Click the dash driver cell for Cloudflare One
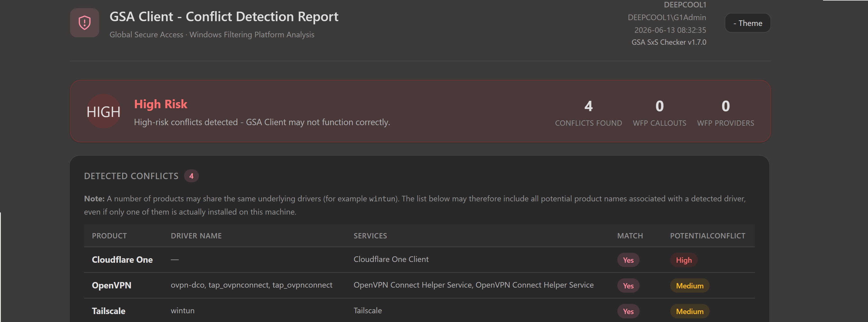This screenshot has height=322, width=868. [x=175, y=260]
